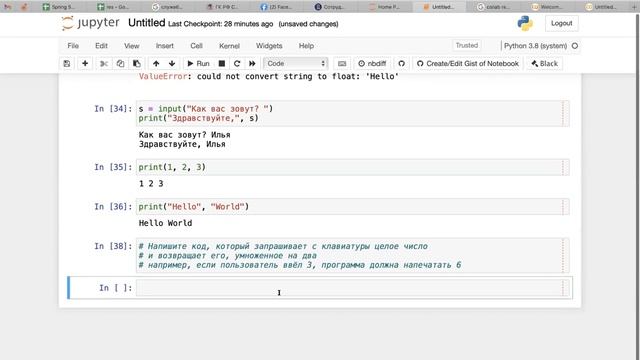The width and height of the screenshot is (640, 360).
Task: Click the Python logo icon
Action: point(525,23)
